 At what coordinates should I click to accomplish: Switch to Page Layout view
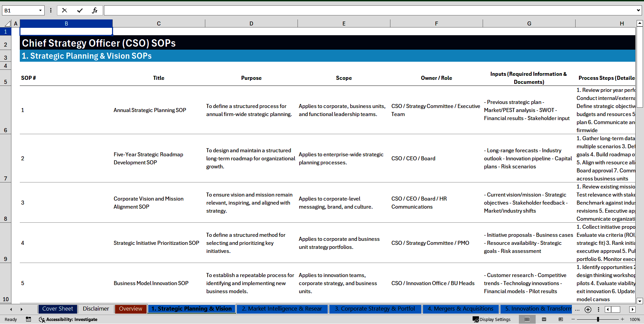(544, 319)
